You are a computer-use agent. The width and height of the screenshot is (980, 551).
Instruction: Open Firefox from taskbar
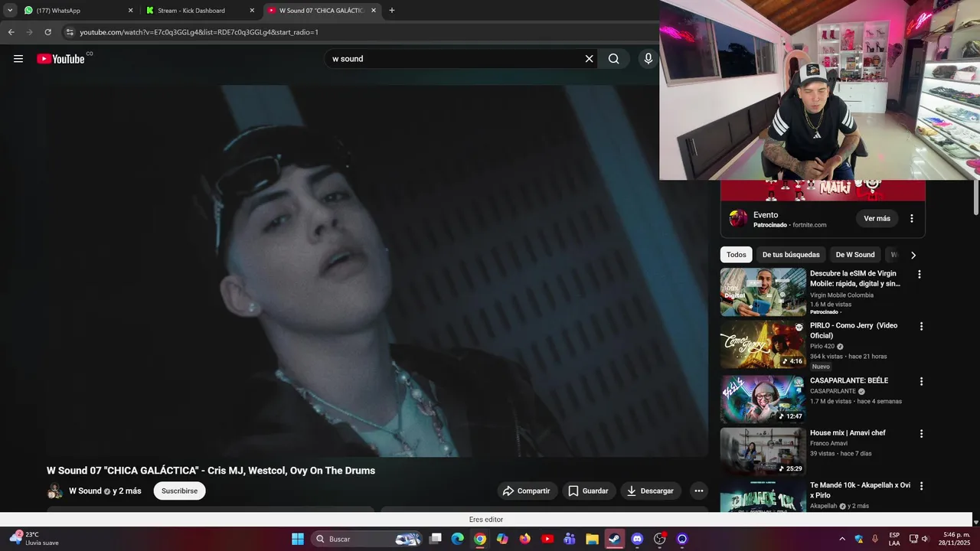click(x=524, y=539)
